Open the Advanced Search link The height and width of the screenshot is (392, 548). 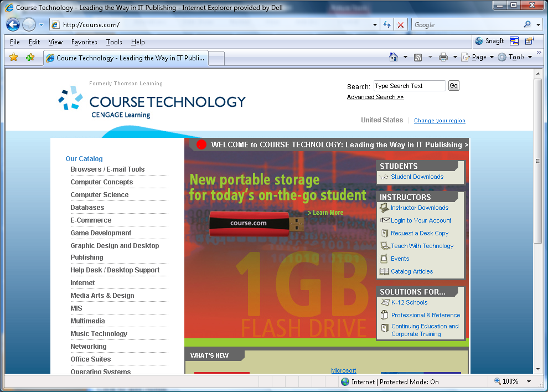click(375, 97)
